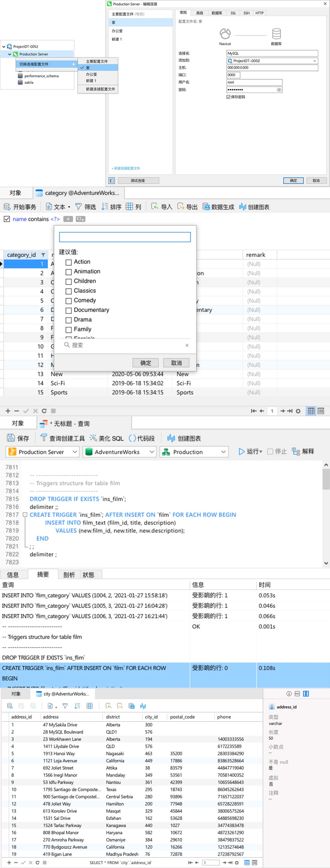Collapse the ProjectDT-0052 tree node
The height and width of the screenshot is (868, 330).
click(4, 47)
